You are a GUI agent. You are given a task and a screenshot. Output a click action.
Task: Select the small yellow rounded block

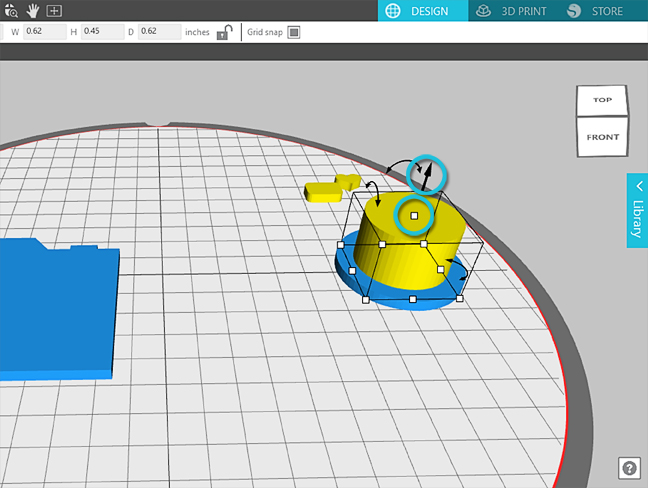(323, 193)
